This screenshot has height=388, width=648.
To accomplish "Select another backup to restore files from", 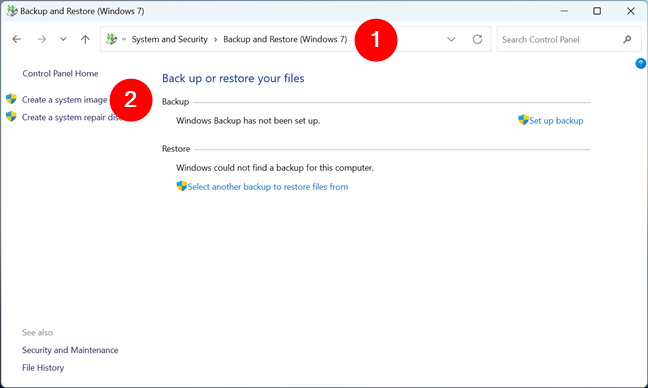I will [x=268, y=187].
